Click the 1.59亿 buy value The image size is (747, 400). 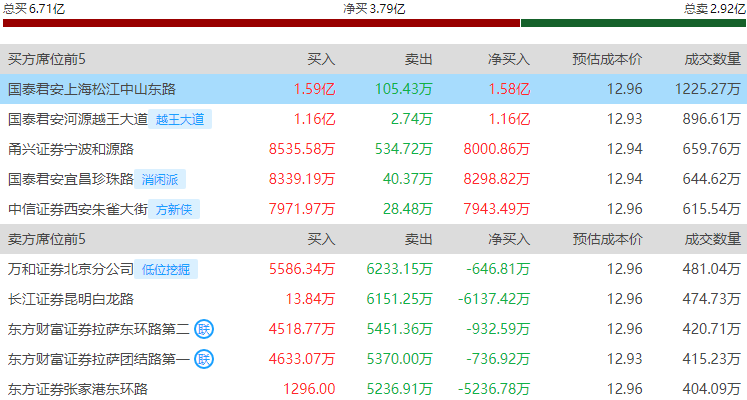(x=314, y=89)
